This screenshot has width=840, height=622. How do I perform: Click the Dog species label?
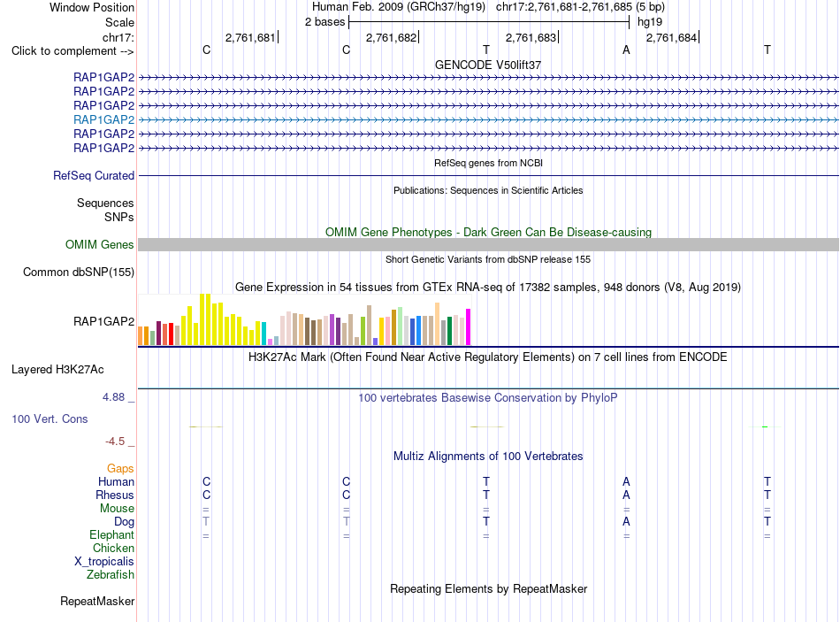tap(124, 522)
